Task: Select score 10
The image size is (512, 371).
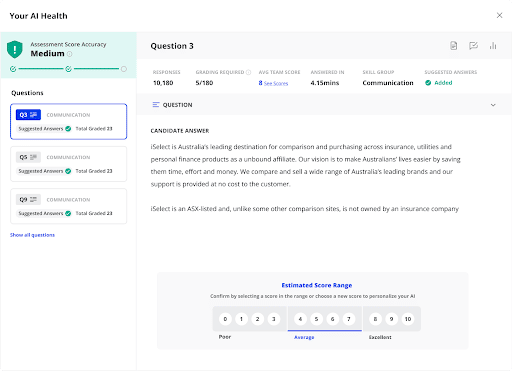Action: click(408, 319)
